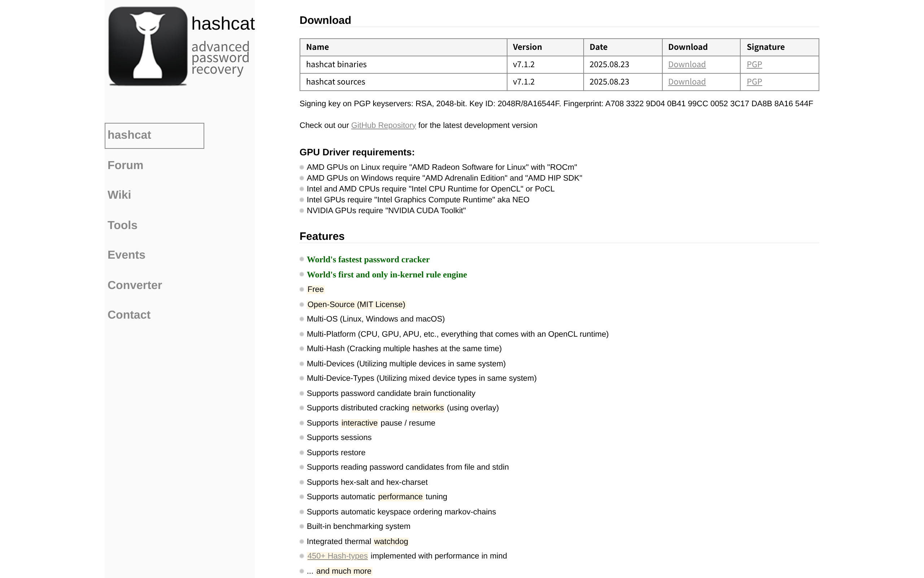Visit the GitHub Repository link
The height and width of the screenshot is (578, 924).
coord(383,125)
